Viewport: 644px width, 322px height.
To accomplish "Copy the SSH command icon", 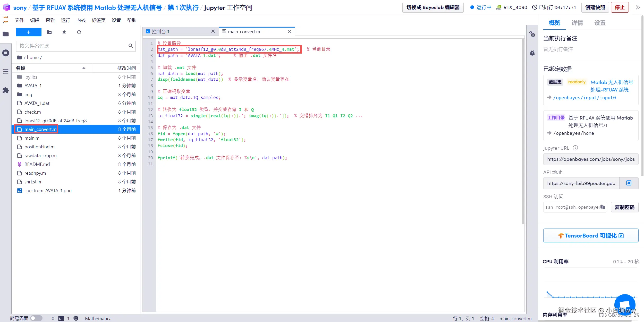I will pyautogui.click(x=603, y=207).
